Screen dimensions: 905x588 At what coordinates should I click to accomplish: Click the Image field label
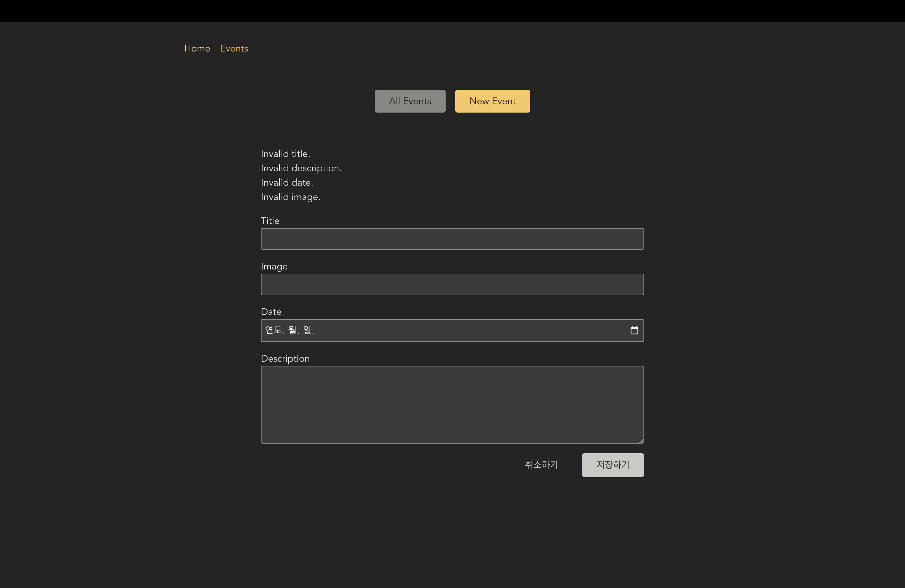click(274, 267)
